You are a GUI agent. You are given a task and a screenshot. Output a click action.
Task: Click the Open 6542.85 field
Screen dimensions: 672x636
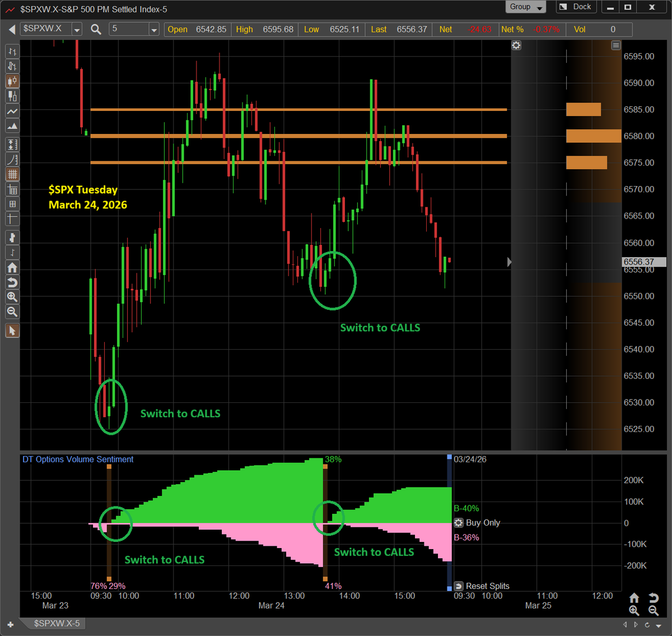pos(197,29)
